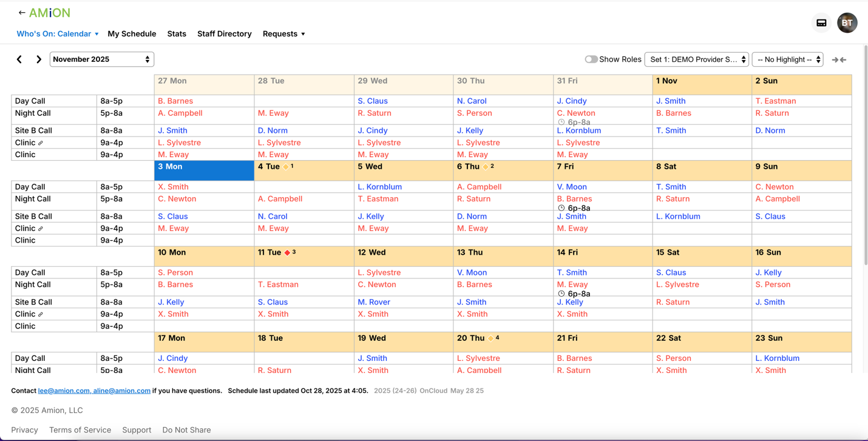Click the pencil icon on first Clinic row
The image size is (868, 441).
pyautogui.click(x=41, y=143)
